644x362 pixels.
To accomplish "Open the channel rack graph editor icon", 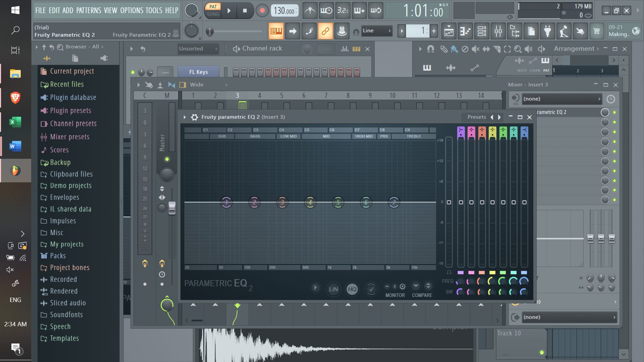I will 345,49.
